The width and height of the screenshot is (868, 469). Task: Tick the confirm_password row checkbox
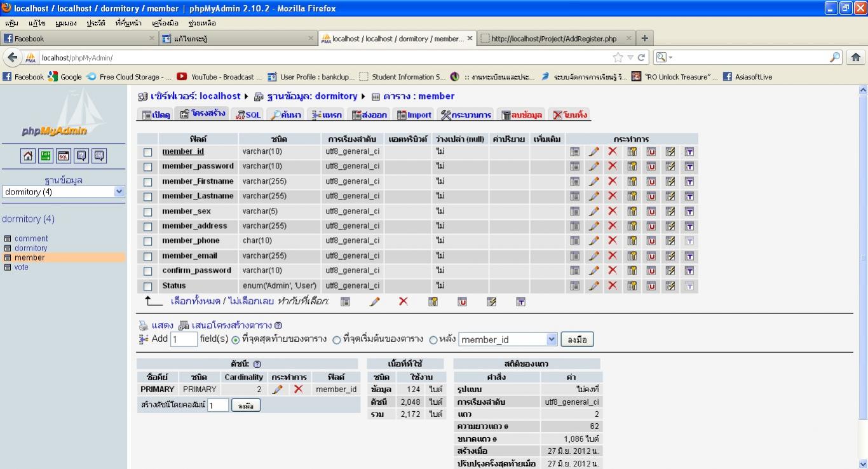click(148, 271)
